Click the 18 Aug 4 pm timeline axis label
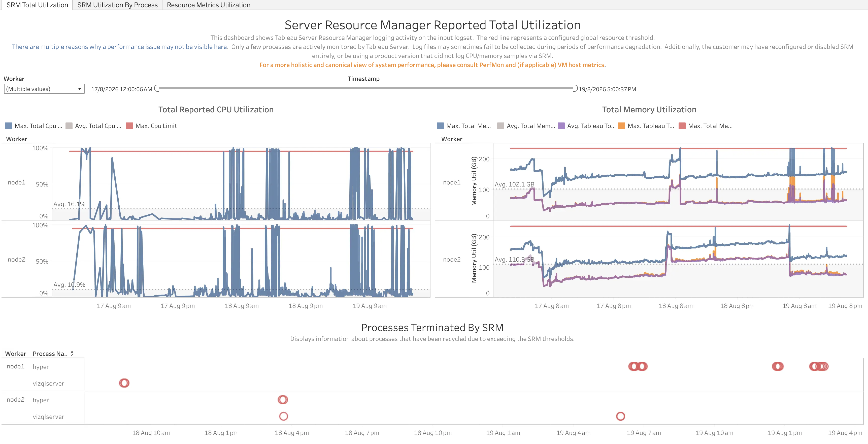Image resolution: width=868 pixels, height=444 pixels. [x=291, y=433]
